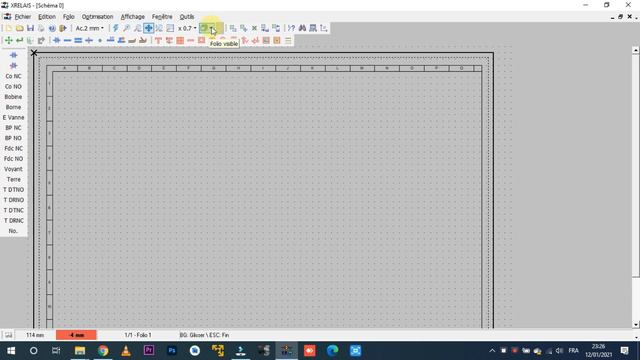Click the red grid table icon
Screen dimensions: 640x360
[x=180, y=40]
